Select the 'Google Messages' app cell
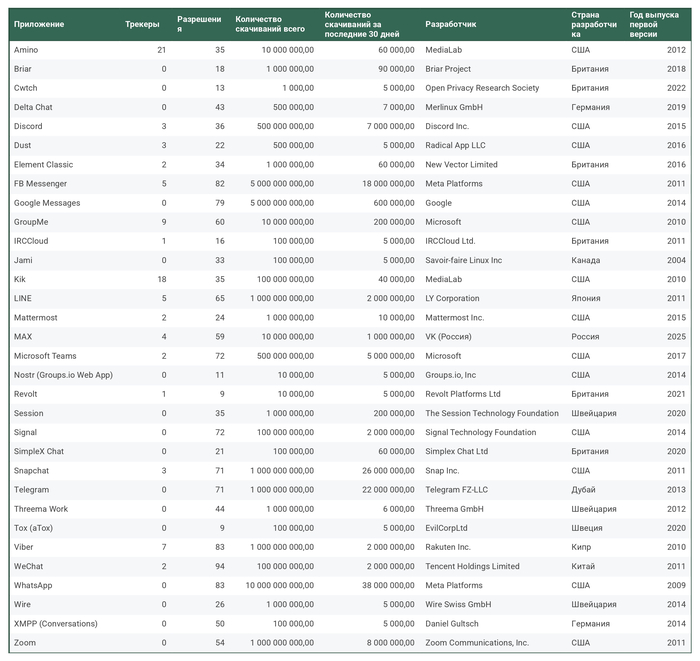 coord(47,203)
